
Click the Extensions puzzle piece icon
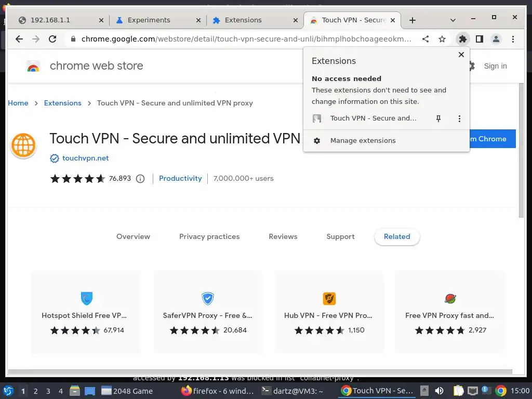pos(462,39)
